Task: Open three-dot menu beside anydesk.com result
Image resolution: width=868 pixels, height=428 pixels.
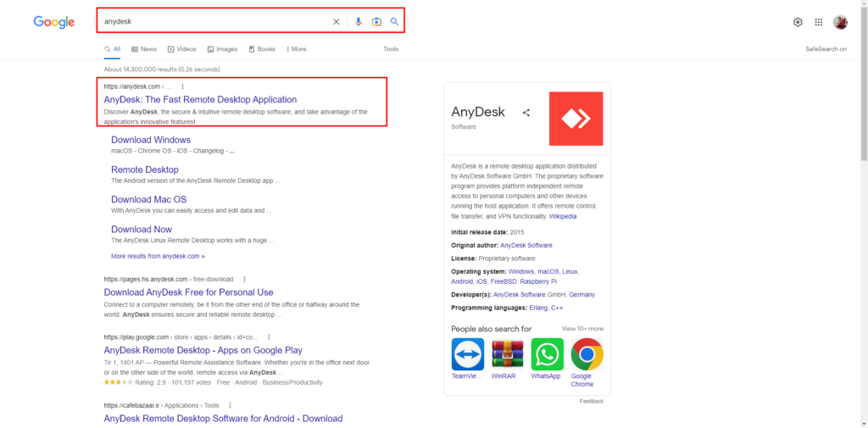Action: click(183, 86)
